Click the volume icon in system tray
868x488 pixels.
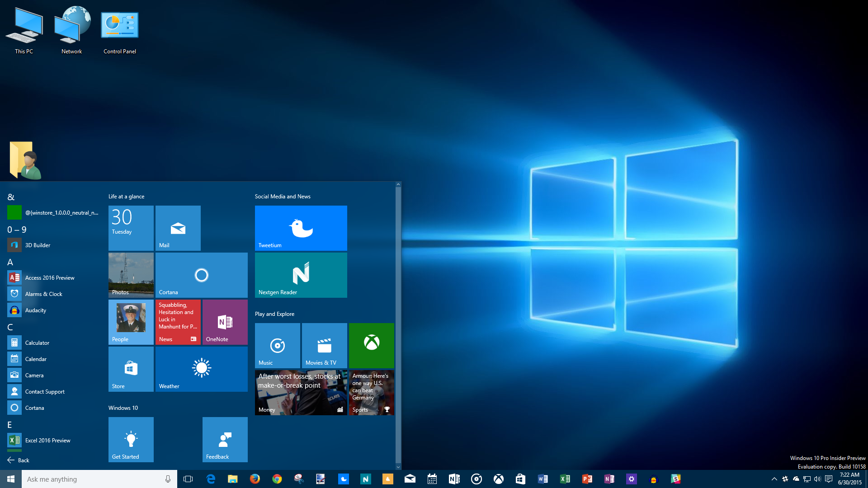(817, 479)
